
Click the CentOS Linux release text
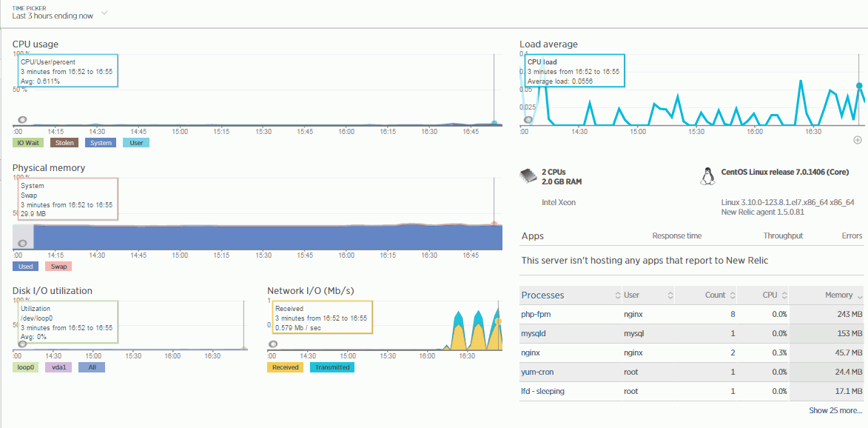[x=785, y=172]
